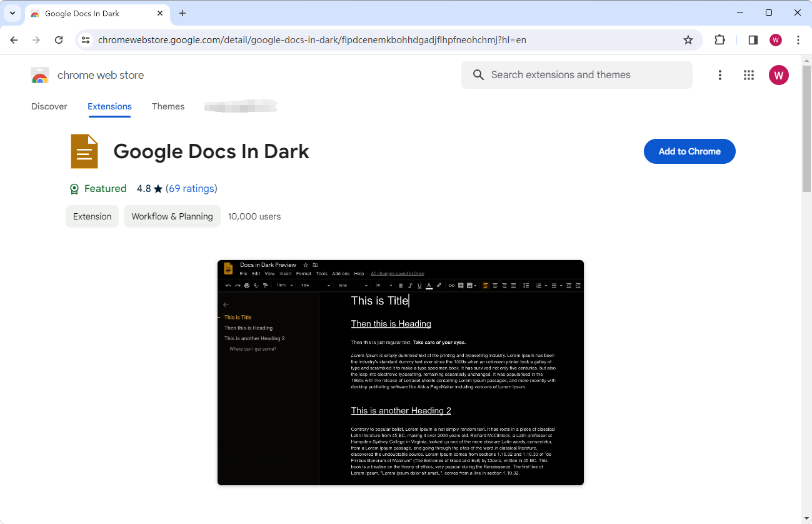Switch to the Discover tab
812x524 pixels.
point(49,106)
